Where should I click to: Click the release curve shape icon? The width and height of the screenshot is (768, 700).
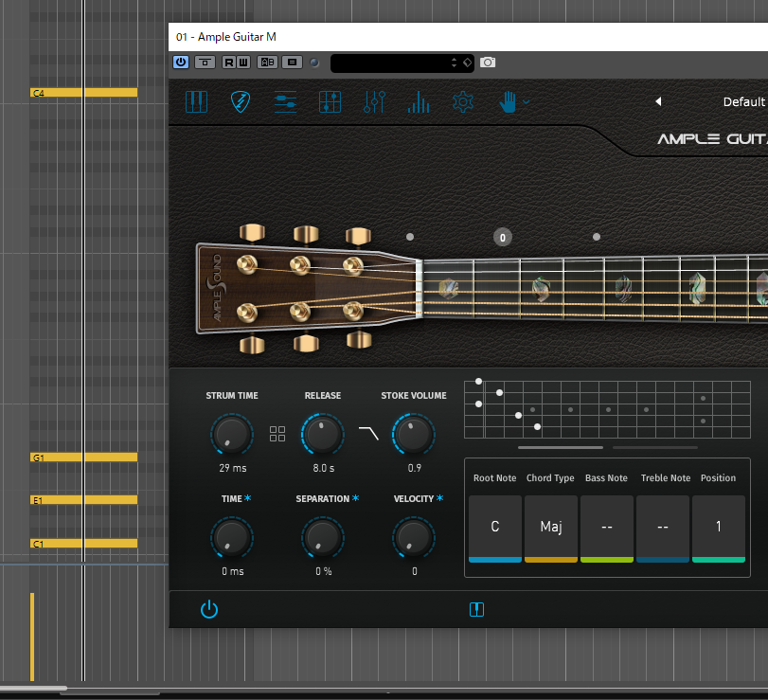pos(368,433)
